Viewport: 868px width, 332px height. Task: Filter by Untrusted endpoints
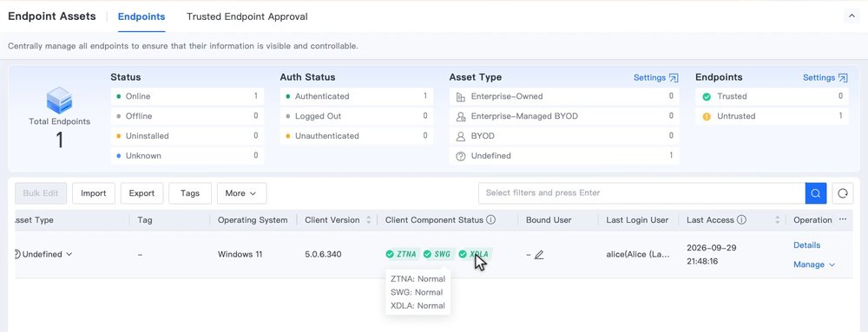pos(772,116)
